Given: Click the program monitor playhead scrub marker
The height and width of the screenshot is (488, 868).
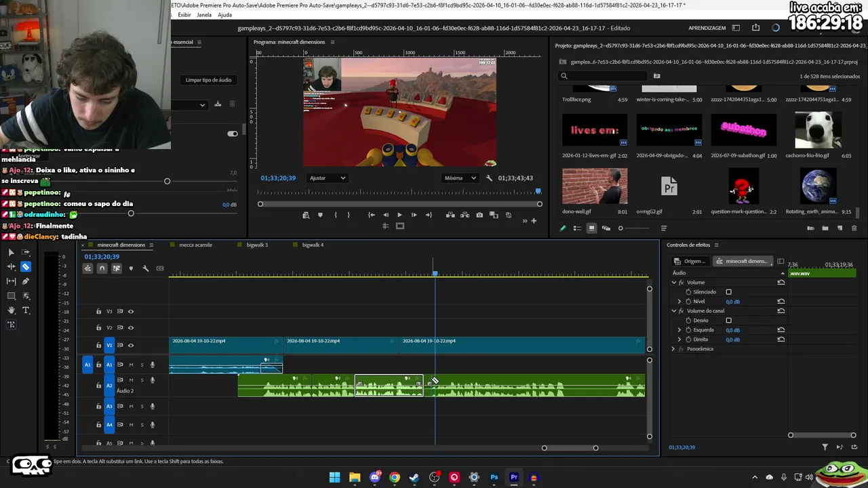Looking at the screenshot, I should (x=538, y=192).
